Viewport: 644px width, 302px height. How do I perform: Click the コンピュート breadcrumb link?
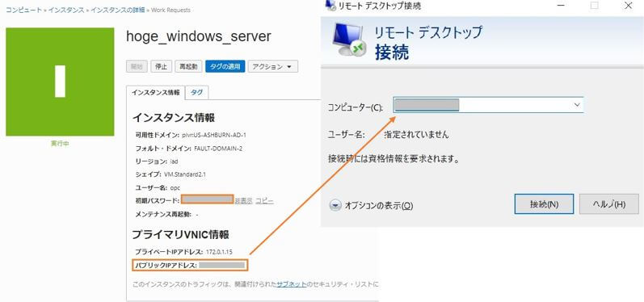tap(23, 10)
